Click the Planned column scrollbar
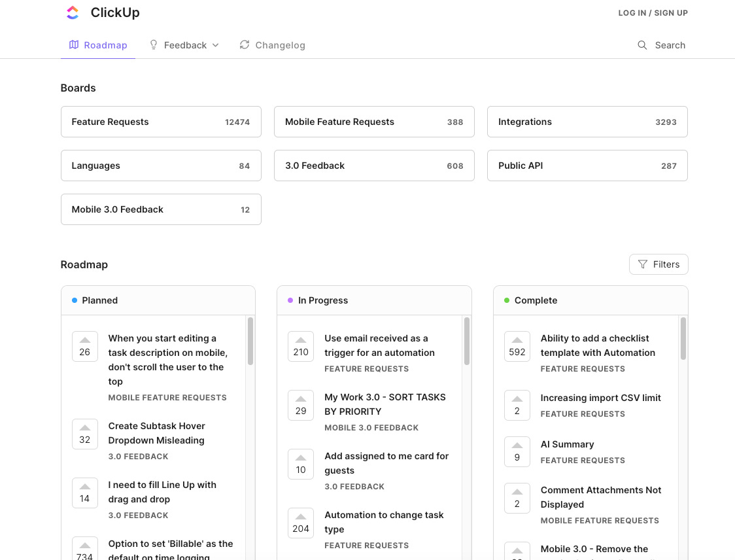Screen dimensions: 735x560 (250, 341)
